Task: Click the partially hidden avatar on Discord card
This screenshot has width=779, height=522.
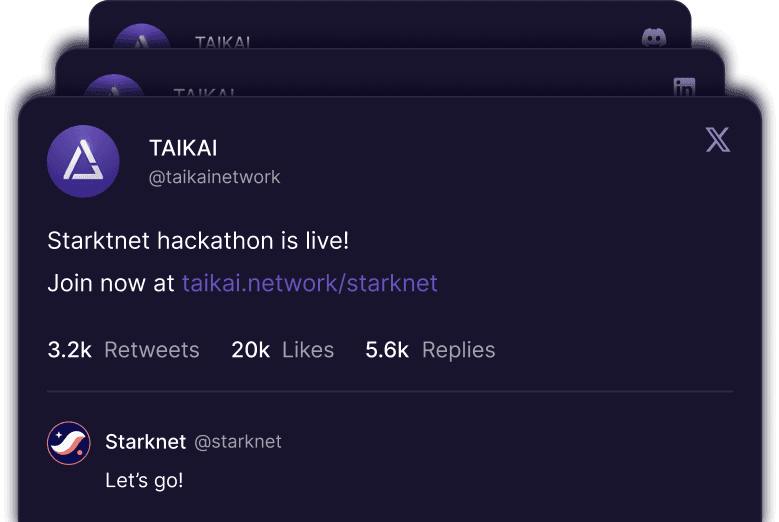Action: [141, 38]
